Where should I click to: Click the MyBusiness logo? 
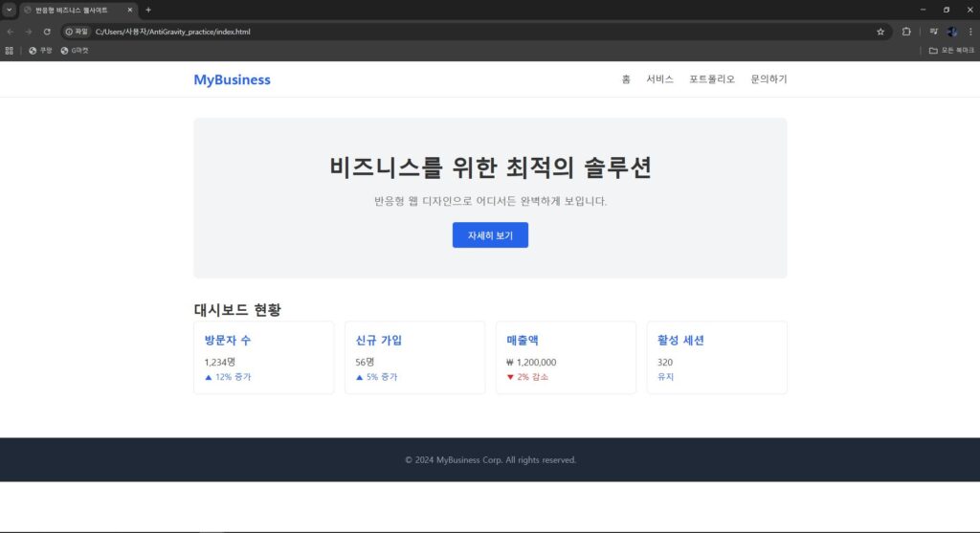point(232,79)
